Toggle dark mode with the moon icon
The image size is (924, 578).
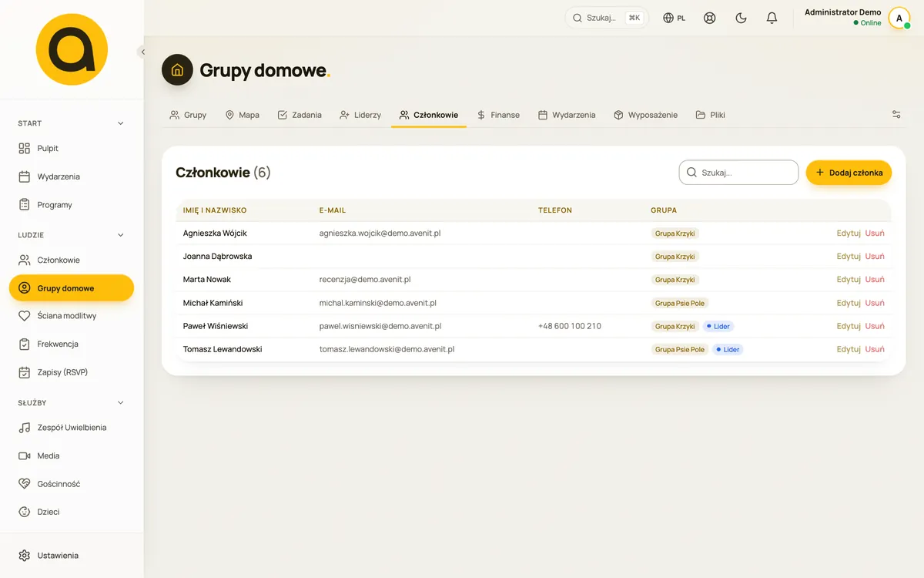741,18
